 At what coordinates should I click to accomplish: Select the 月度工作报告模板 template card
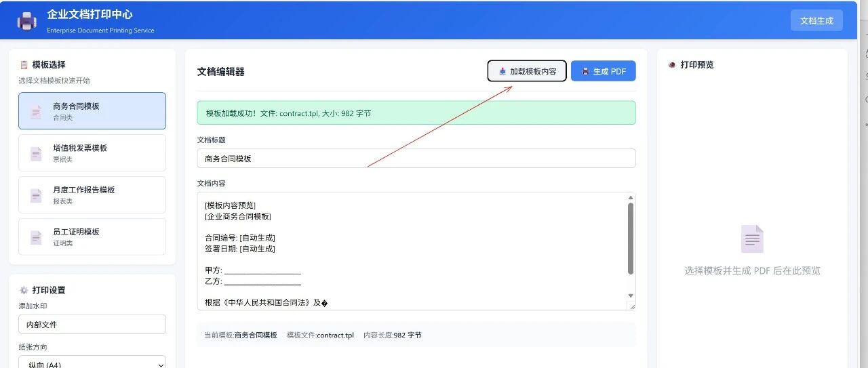(x=92, y=195)
